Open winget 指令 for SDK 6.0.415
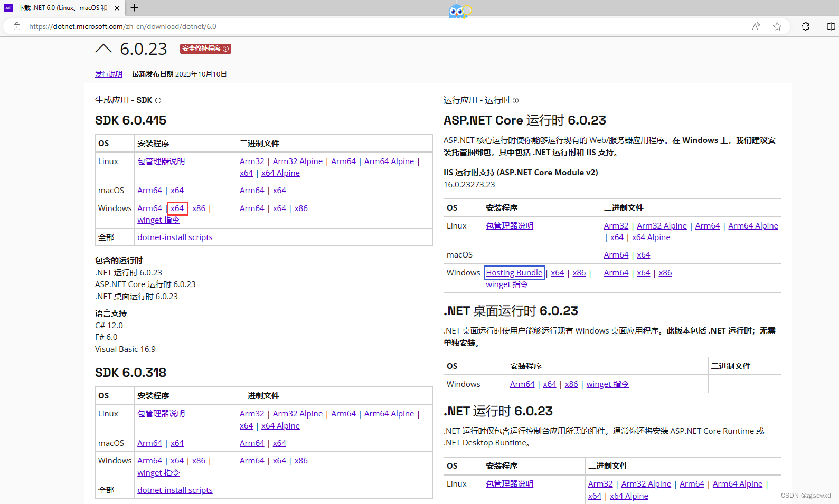The height and width of the screenshot is (504, 839). tap(159, 220)
